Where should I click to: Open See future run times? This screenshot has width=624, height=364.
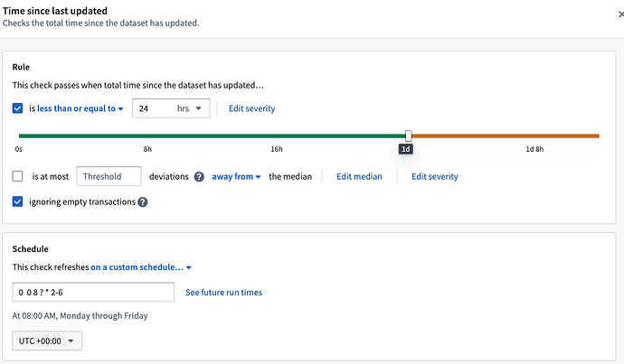click(223, 293)
